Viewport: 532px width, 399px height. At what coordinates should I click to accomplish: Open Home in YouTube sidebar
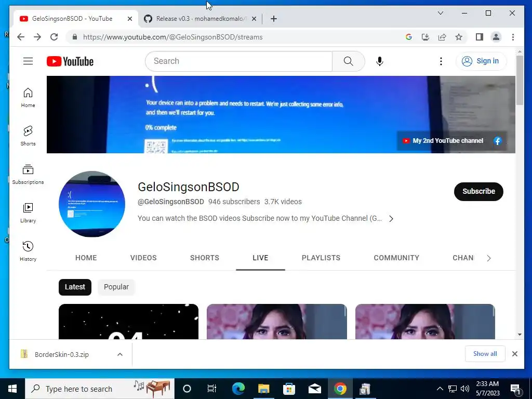coord(28,97)
